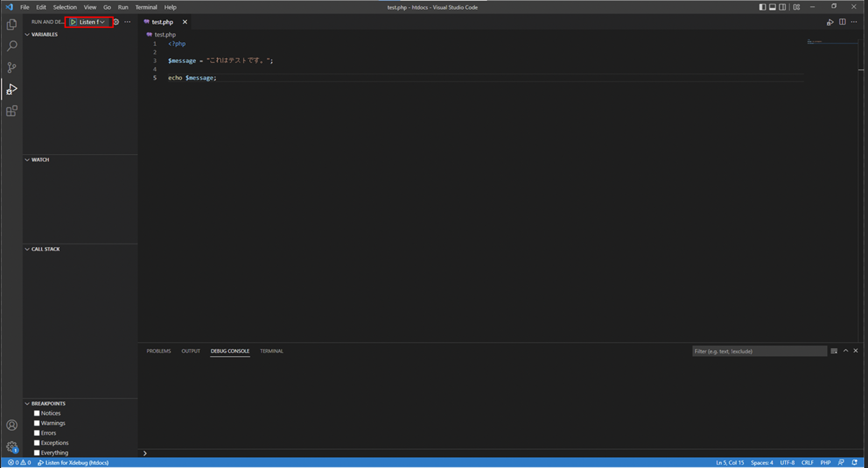This screenshot has height=468, width=868.
Task: Switch to the OUTPUT panel tab
Action: click(191, 351)
